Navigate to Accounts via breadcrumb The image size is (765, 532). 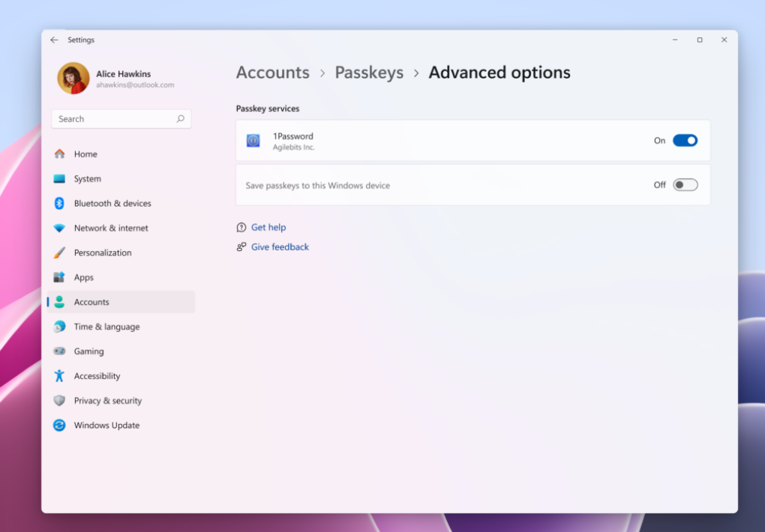click(272, 72)
